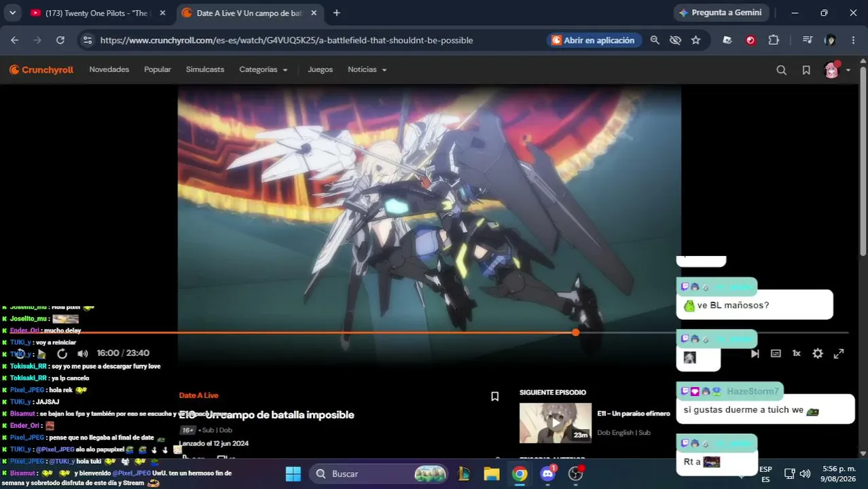Open the Windows Start menu
The image size is (868, 489).
(293, 473)
